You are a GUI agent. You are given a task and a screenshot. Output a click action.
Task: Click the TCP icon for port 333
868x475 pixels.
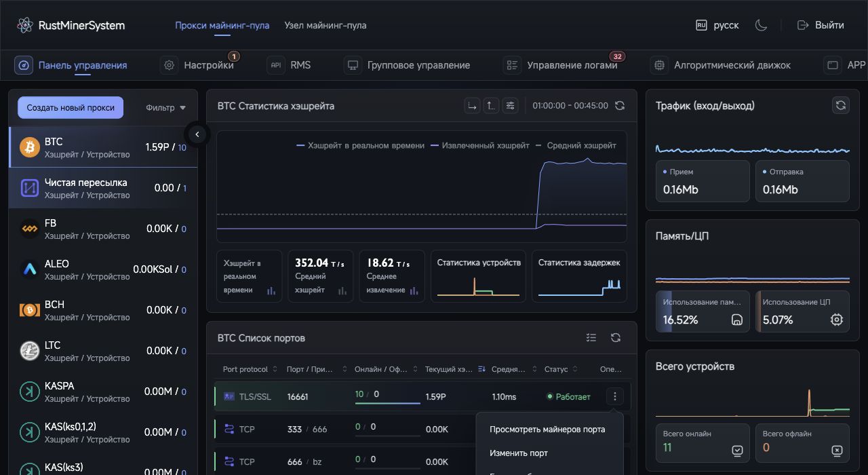point(229,429)
